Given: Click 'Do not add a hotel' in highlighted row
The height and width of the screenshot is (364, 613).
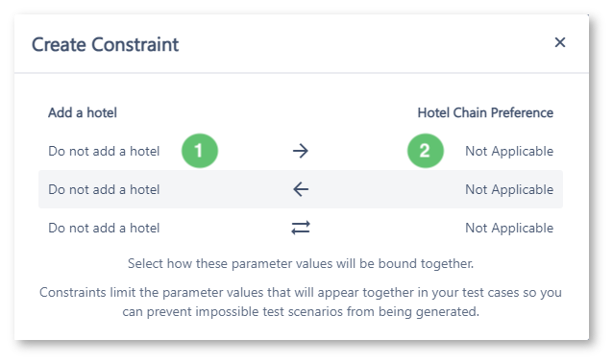Looking at the screenshot, I should (x=104, y=189).
